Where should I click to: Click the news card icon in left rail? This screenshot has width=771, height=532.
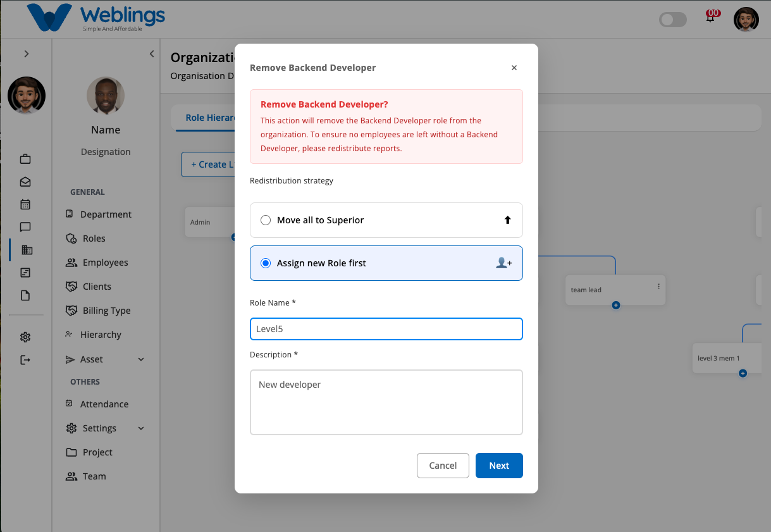pyautogui.click(x=25, y=273)
